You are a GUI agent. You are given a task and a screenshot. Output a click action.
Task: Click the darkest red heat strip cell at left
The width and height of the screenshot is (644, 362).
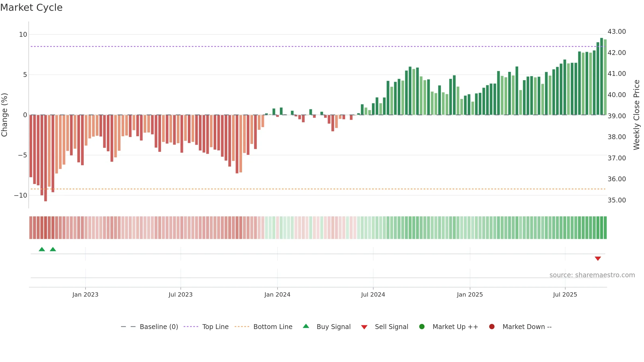(x=46, y=228)
